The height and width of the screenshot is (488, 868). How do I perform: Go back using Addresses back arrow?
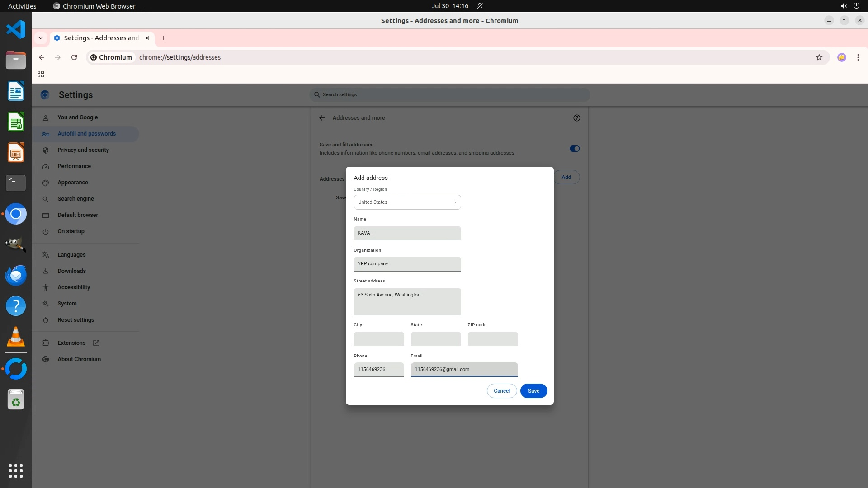[322, 118]
